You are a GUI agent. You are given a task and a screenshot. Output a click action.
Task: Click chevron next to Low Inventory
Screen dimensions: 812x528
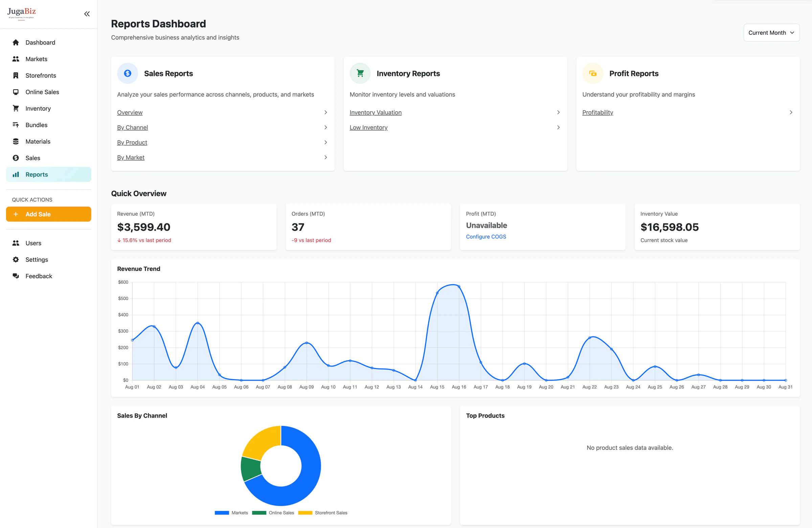tap(559, 127)
